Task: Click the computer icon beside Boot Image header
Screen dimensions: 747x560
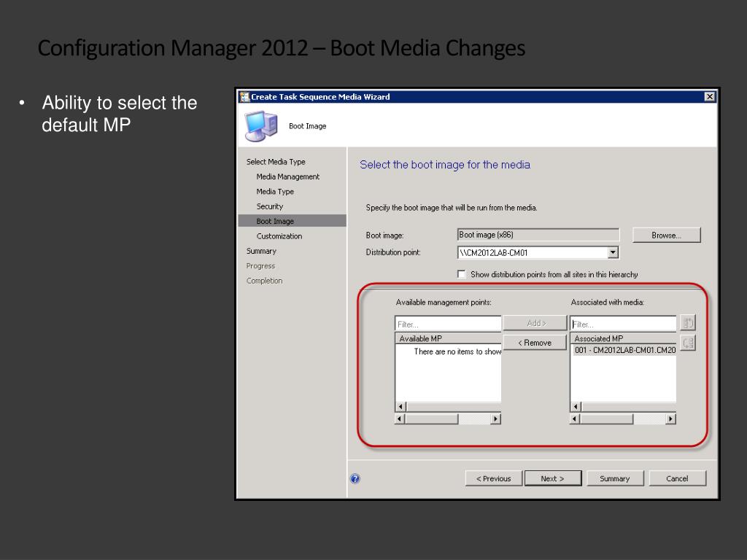Action: point(261,126)
